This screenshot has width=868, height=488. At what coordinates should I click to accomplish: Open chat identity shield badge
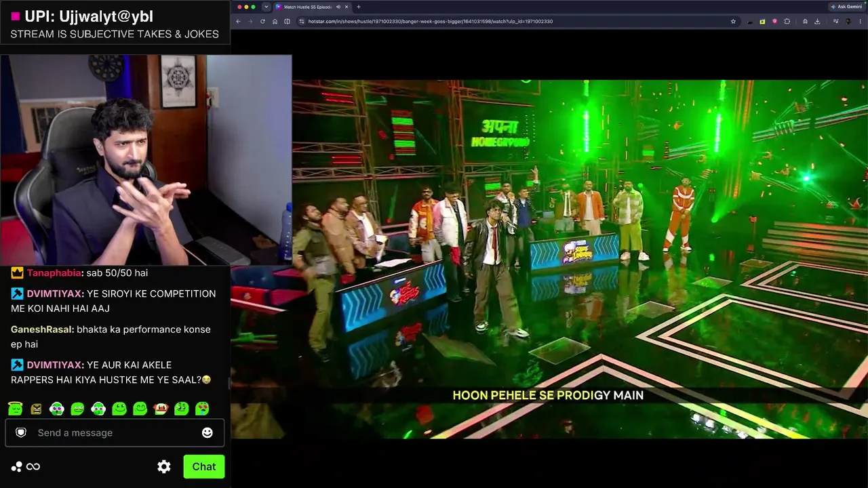21,432
